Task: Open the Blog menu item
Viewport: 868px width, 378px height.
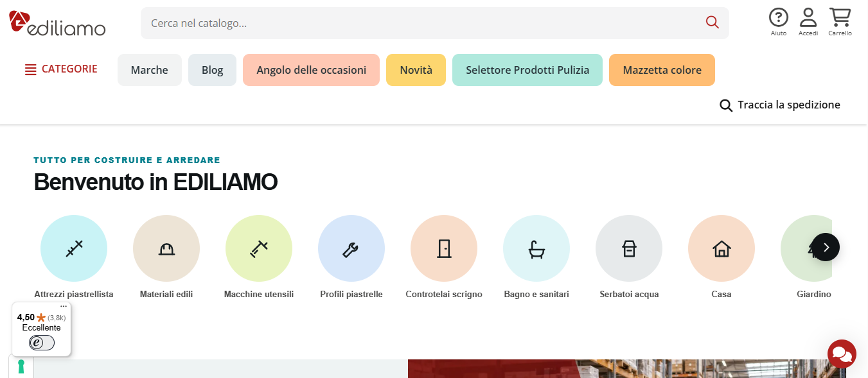Action: (212, 70)
